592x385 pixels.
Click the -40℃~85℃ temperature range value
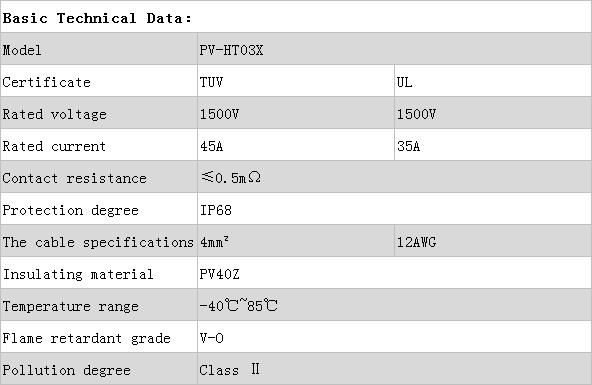(x=239, y=306)
